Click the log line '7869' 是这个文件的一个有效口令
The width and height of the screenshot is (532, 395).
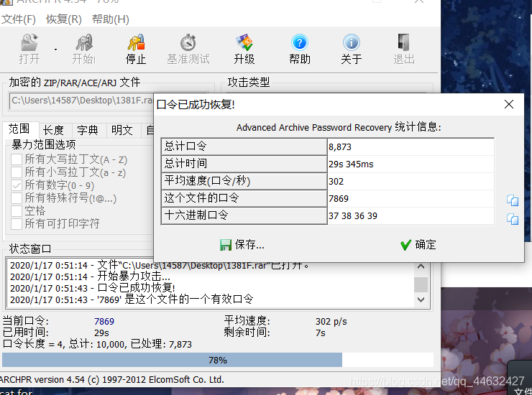132,299
